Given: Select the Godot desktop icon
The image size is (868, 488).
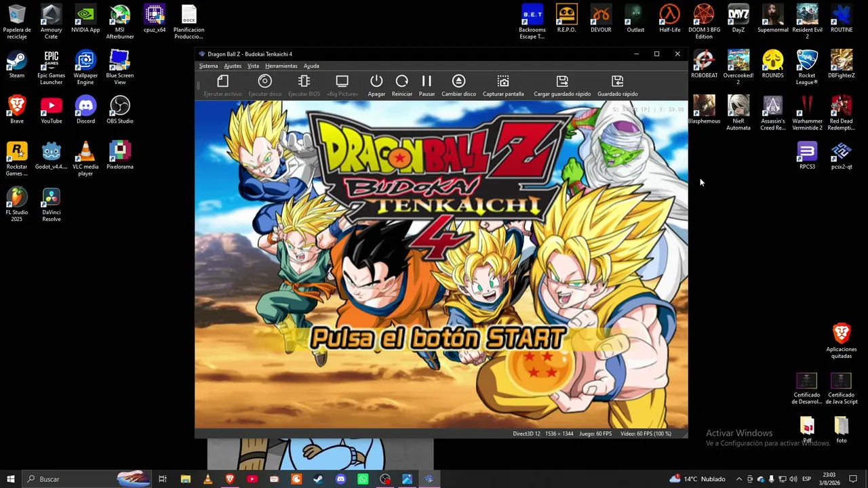Looking at the screenshot, I should click(x=52, y=155).
